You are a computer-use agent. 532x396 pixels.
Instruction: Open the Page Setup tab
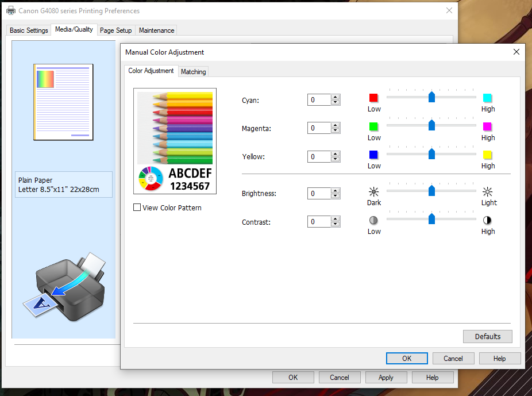(x=115, y=30)
